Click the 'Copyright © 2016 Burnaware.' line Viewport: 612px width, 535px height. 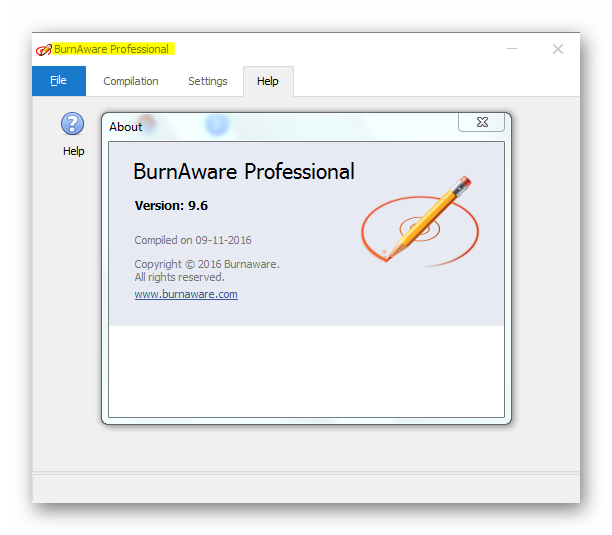pos(207,264)
